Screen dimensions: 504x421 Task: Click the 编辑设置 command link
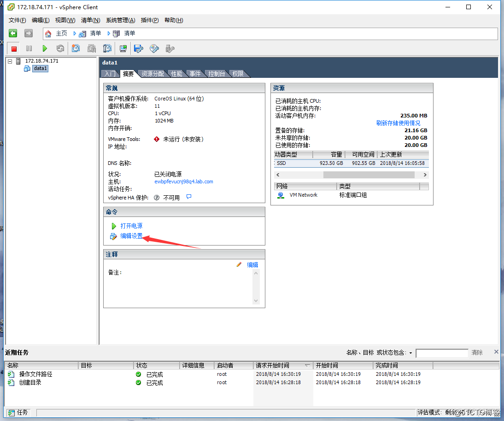[x=131, y=236]
